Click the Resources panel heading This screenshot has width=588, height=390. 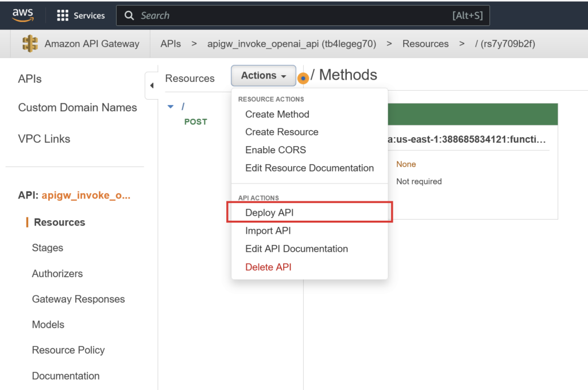click(x=189, y=79)
